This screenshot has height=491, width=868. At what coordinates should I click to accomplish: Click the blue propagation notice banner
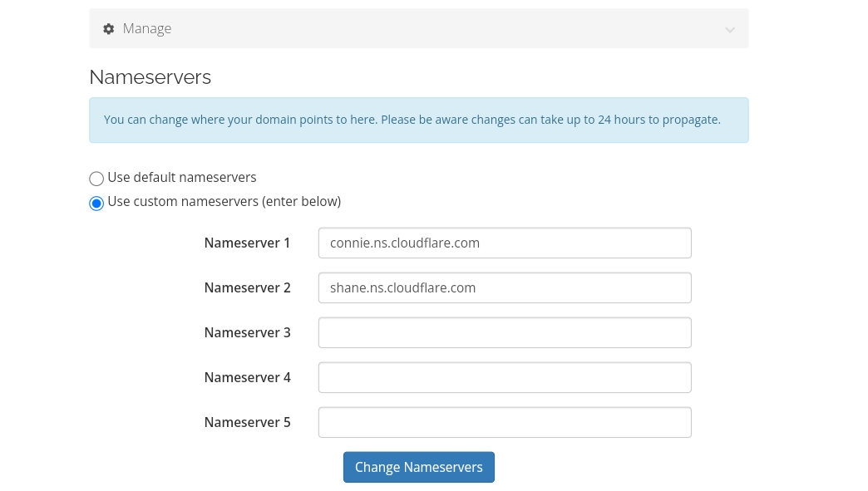(418, 120)
